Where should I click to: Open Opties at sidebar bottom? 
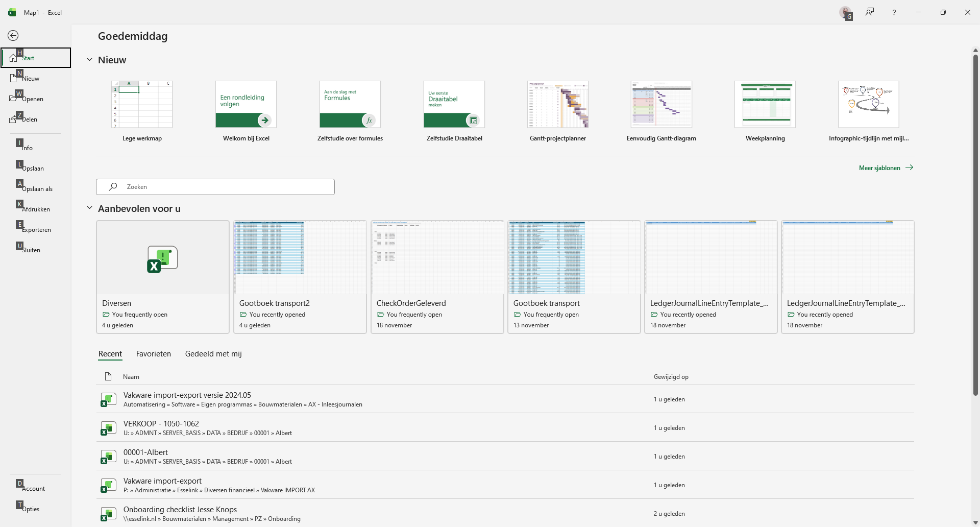[x=31, y=509]
